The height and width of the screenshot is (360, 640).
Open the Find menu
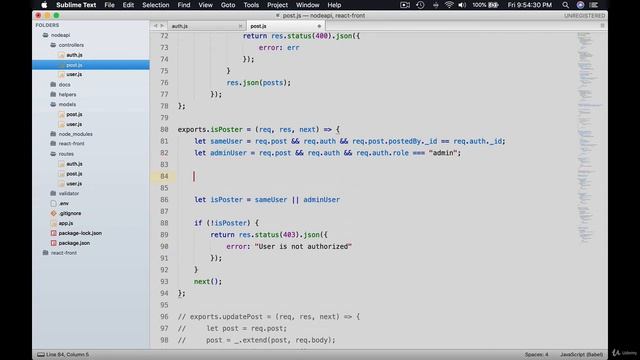(184, 5)
